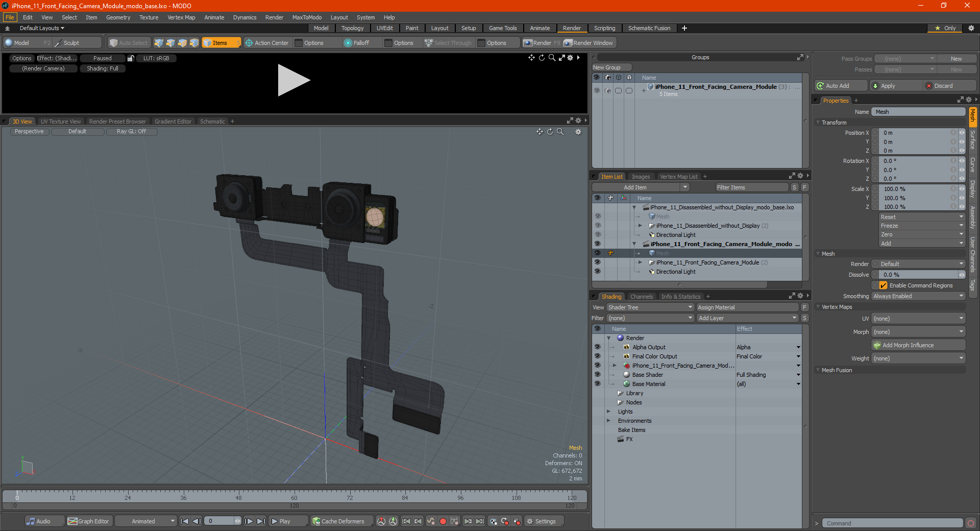Toggle visibility of the selected Mesh item
The image size is (980, 531).
(x=597, y=253)
